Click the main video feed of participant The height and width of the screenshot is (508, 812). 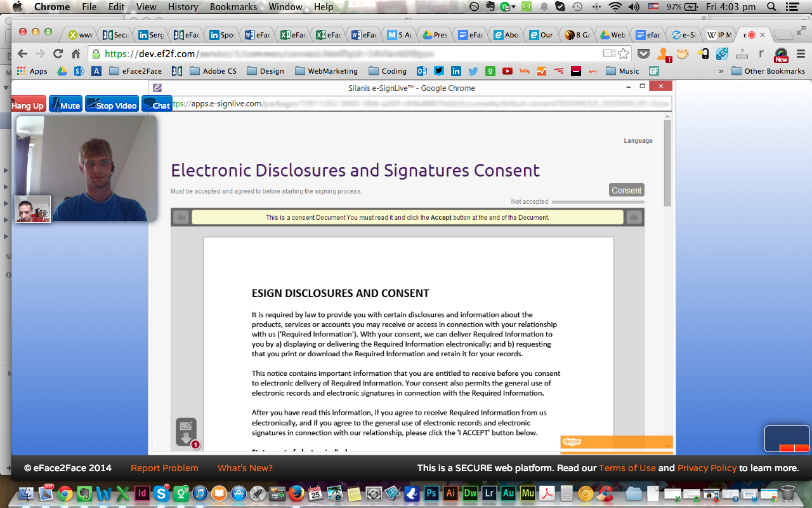tap(86, 168)
